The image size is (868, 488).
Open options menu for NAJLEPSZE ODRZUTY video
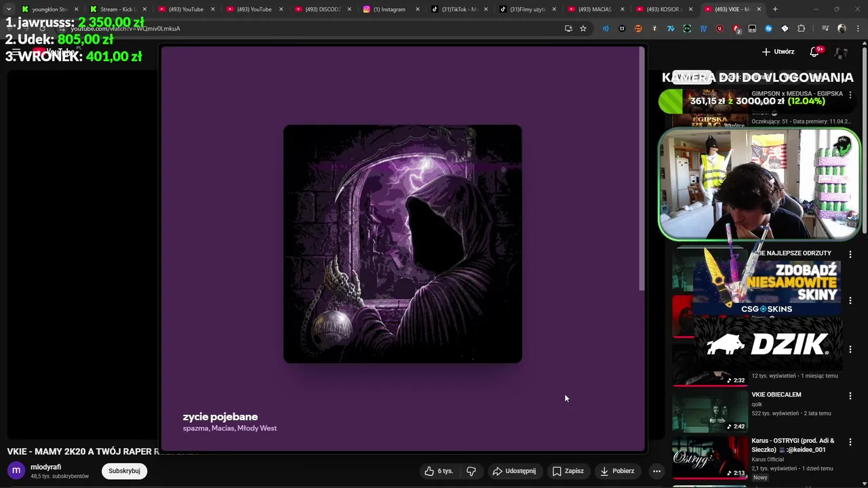(850, 254)
